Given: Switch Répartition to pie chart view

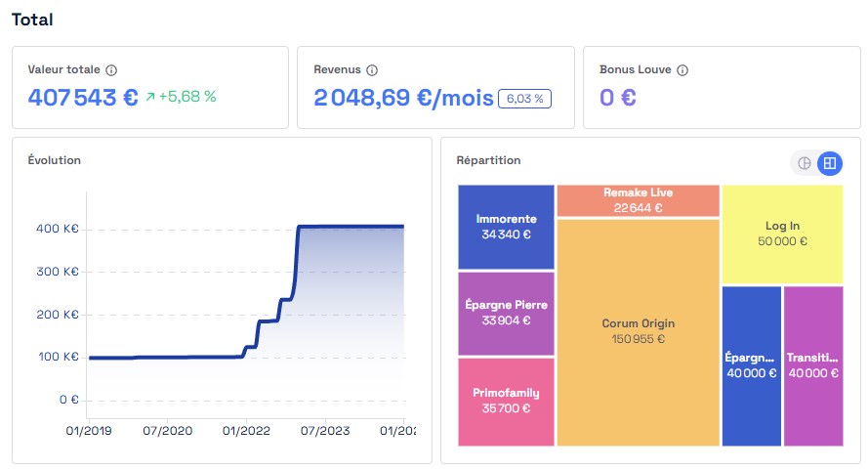Looking at the screenshot, I should [x=805, y=163].
